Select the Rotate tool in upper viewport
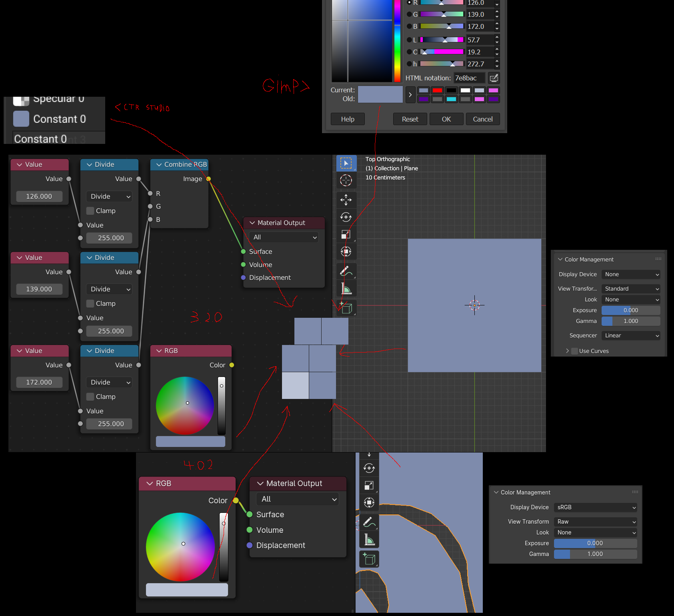674x616 pixels. (346, 217)
